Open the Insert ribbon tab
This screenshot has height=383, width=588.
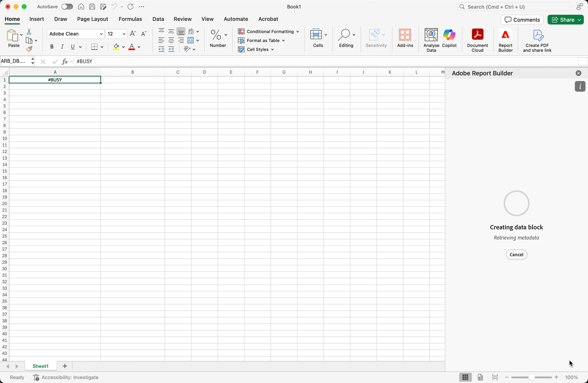click(37, 19)
